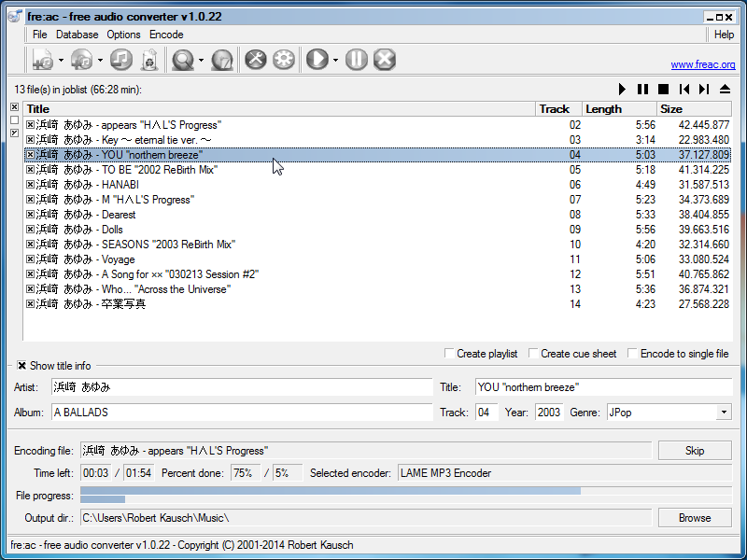Remove selected entry using joblist removal icon
Viewport: 747px width, 560px height.
(x=121, y=59)
